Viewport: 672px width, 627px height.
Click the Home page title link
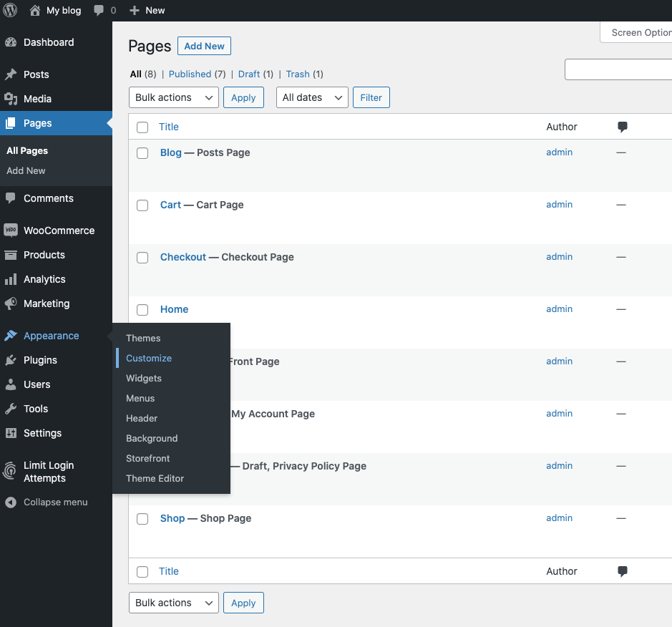click(175, 309)
